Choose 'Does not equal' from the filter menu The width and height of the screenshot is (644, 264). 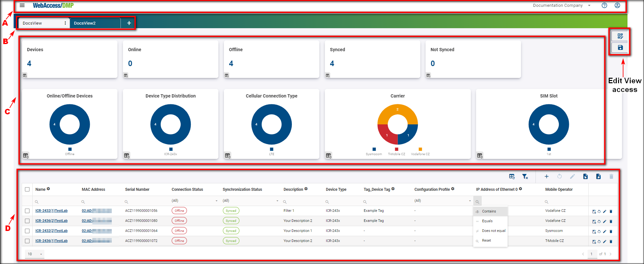coord(493,231)
